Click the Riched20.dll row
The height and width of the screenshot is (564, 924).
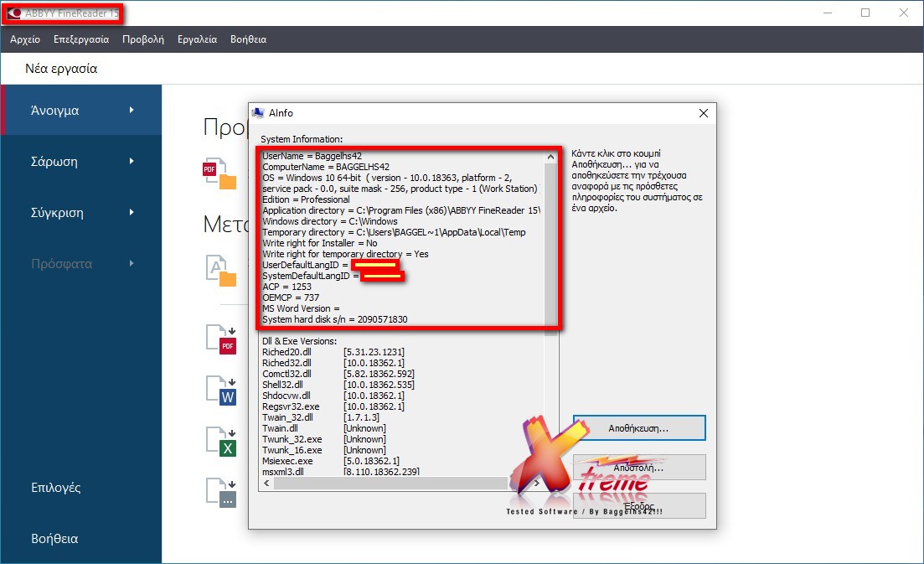333,352
